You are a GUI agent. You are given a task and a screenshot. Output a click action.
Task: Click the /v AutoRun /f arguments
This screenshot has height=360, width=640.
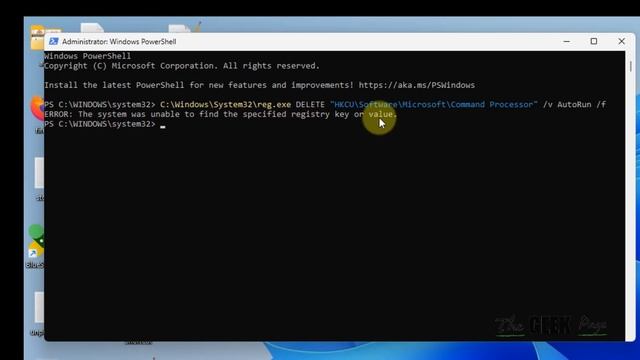[x=574, y=104]
